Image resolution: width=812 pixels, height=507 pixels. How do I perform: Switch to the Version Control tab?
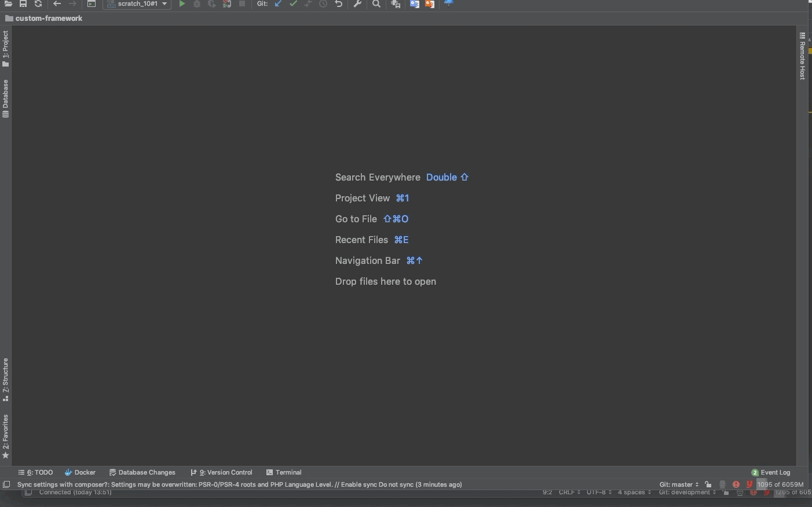pos(221,472)
